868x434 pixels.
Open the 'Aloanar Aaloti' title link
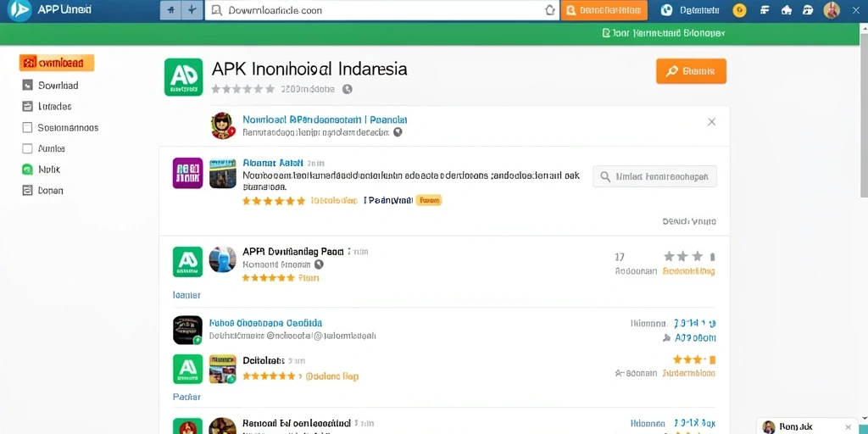[x=273, y=163]
